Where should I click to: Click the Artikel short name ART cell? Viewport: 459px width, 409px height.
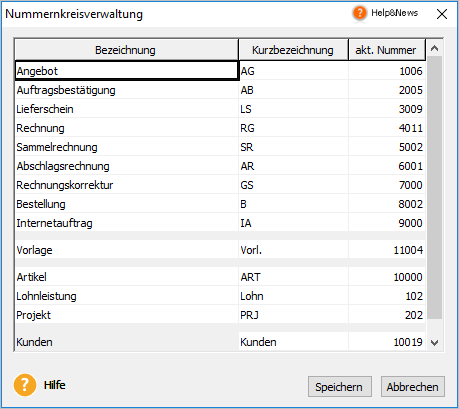pos(293,277)
